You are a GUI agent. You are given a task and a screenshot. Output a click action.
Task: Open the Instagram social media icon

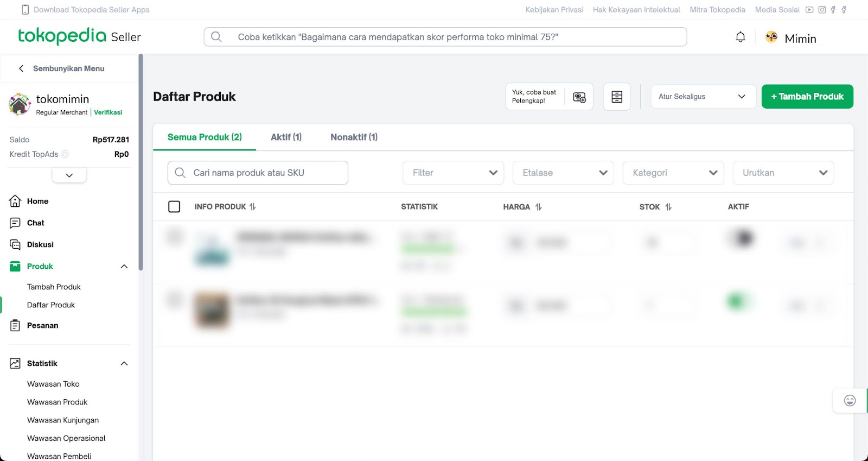click(x=822, y=10)
